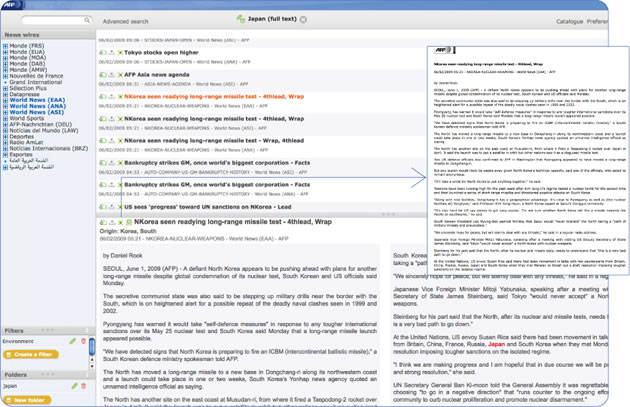Click the export icon on US sees 'progress' row
Viewport: 630px width, 407px height.
[112, 207]
